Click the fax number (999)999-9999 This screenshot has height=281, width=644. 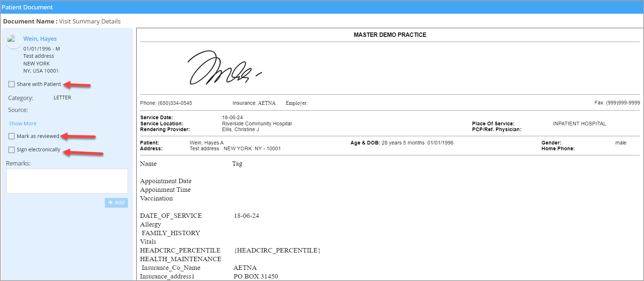(623, 103)
